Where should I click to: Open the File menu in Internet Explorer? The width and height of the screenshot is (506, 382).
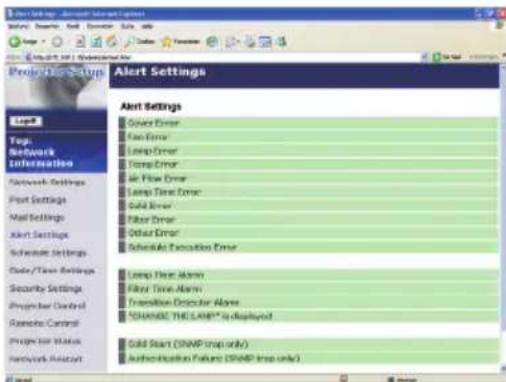coord(18,26)
